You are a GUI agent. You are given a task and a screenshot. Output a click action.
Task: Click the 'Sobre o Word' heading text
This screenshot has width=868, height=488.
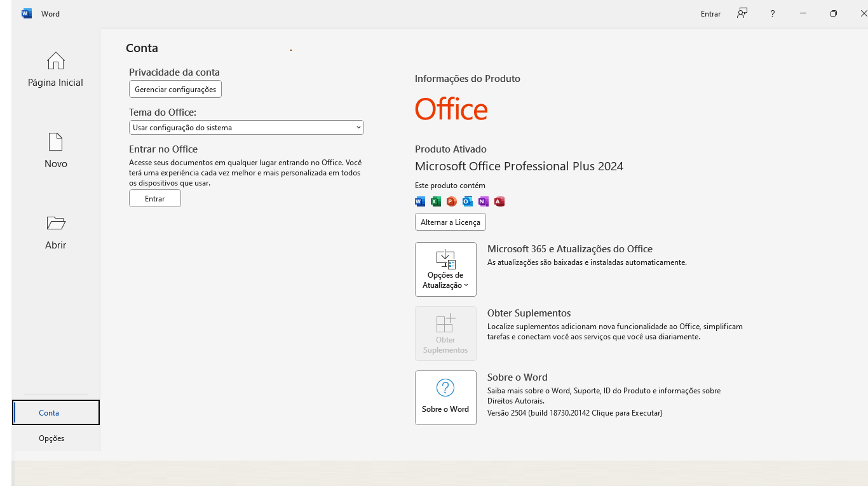point(517,377)
